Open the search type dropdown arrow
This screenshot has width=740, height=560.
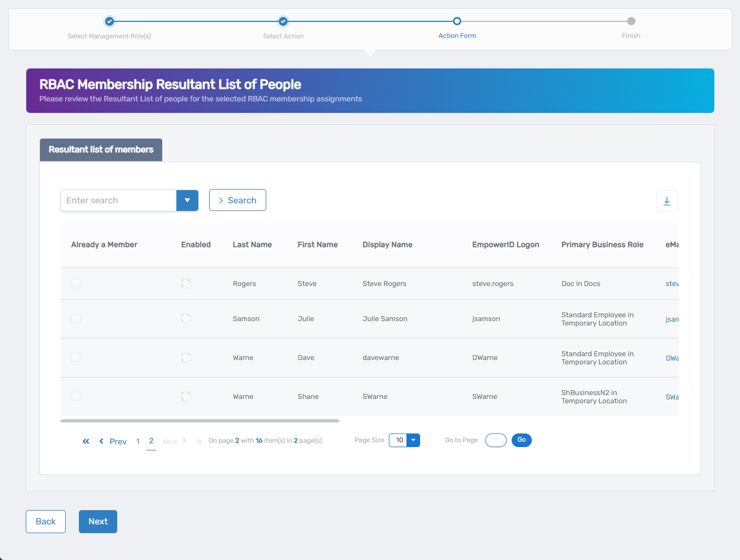[187, 201]
